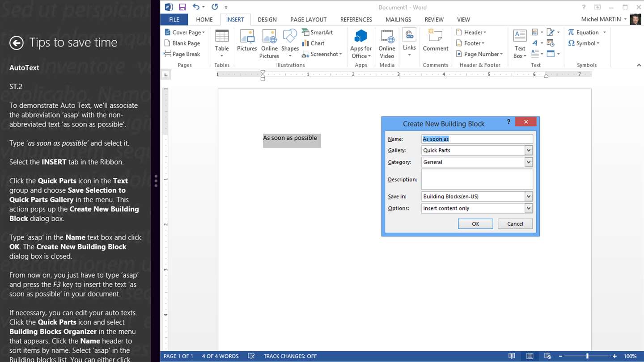Insert a Blank Page
The width and height of the screenshot is (644, 362).
click(x=182, y=43)
